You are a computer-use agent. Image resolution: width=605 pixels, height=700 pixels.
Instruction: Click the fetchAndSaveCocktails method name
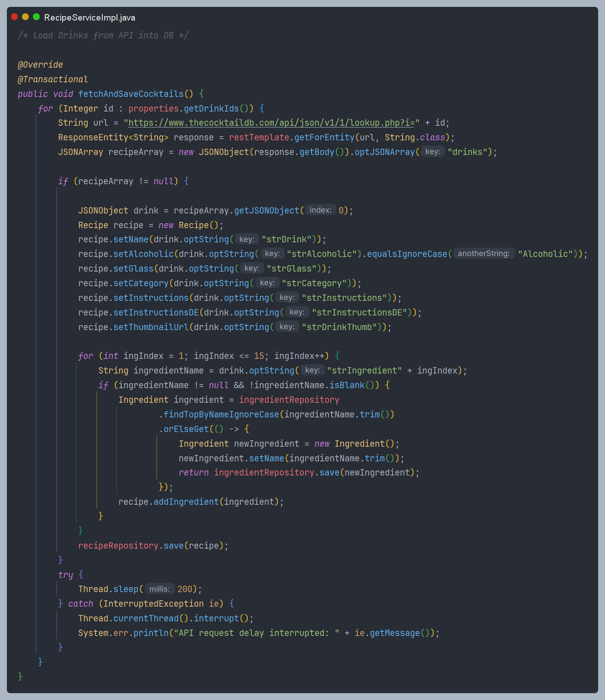(131, 94)
